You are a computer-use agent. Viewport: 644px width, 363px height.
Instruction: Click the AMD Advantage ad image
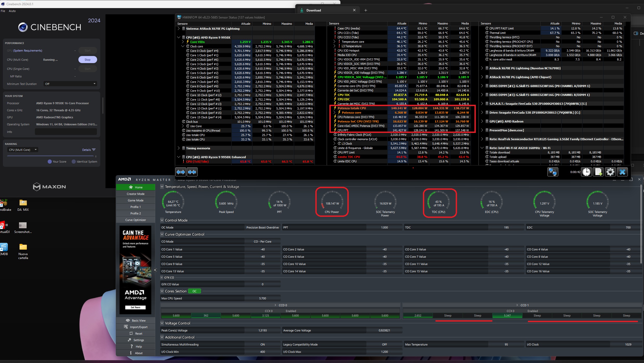[x=135, y=270]
